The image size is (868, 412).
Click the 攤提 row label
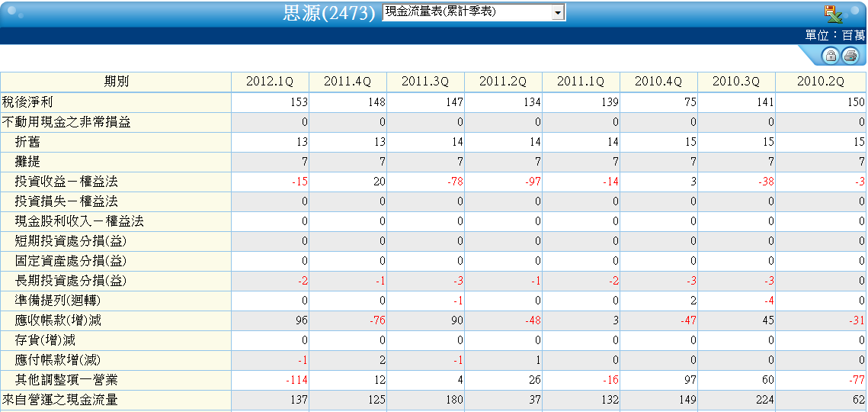click(27, 162)
